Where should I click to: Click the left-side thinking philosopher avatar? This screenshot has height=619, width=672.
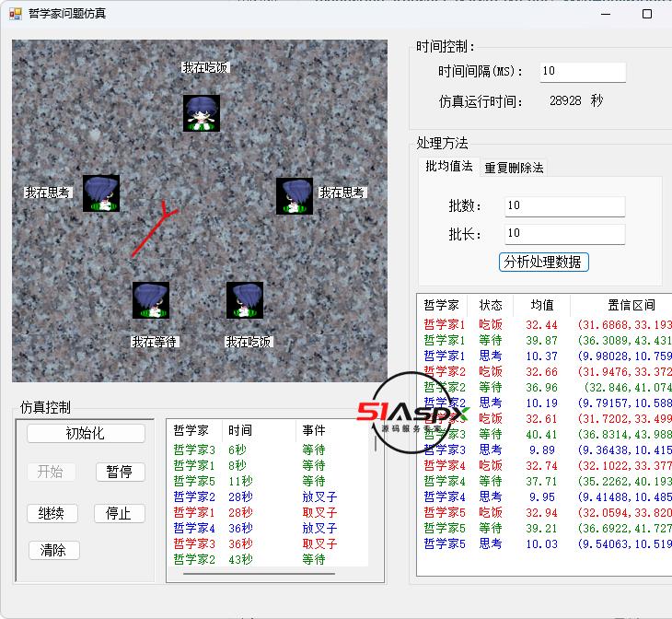point(100,193)
